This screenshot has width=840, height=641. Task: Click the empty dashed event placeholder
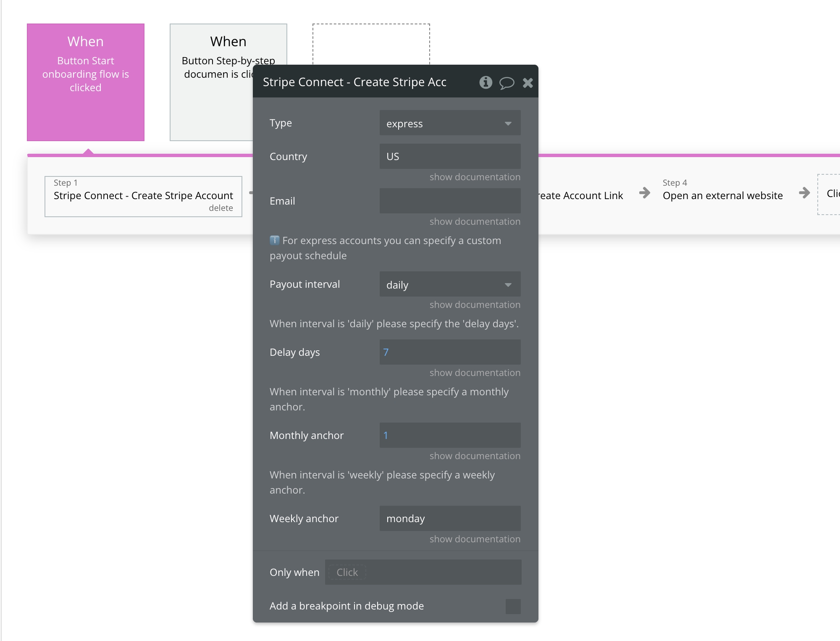(x=371, y=44)
